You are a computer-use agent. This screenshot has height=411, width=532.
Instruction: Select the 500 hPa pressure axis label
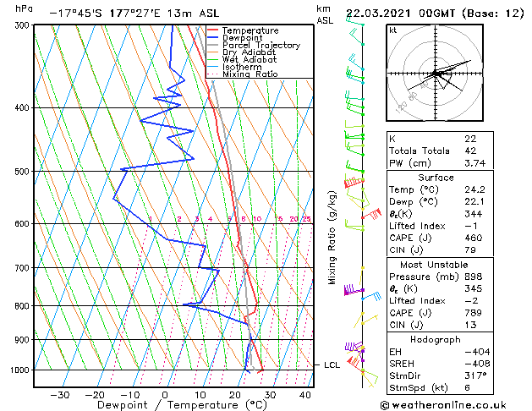point(24,171)
